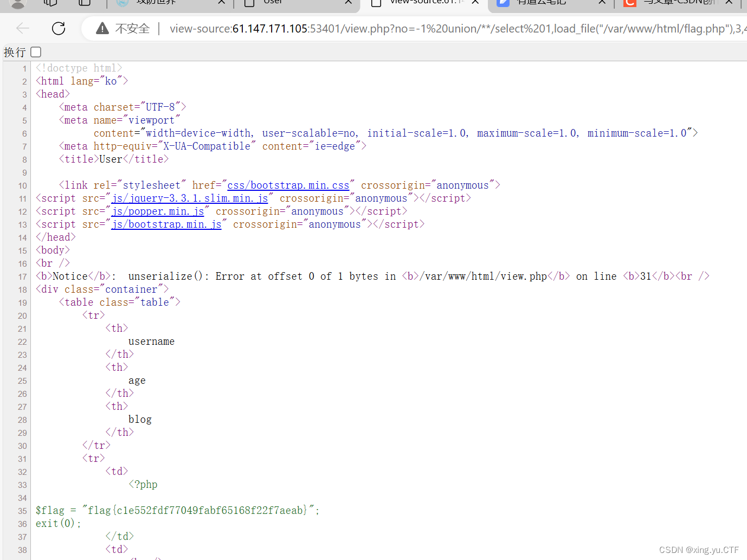Click the exit(0); source line
747x560 pixels.
(x=59, y=524)
